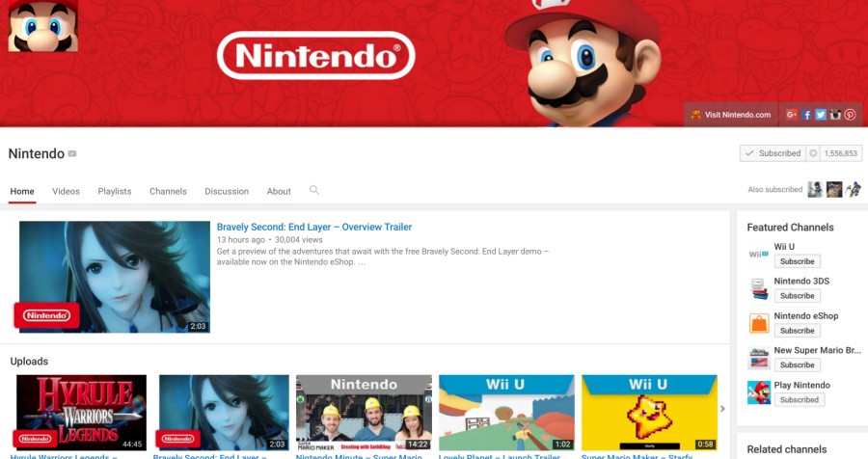This screenshot has height=459, width=868.
Task: Click the New Super Mario Bros channel icon
Action: click(x=758, y=358)
